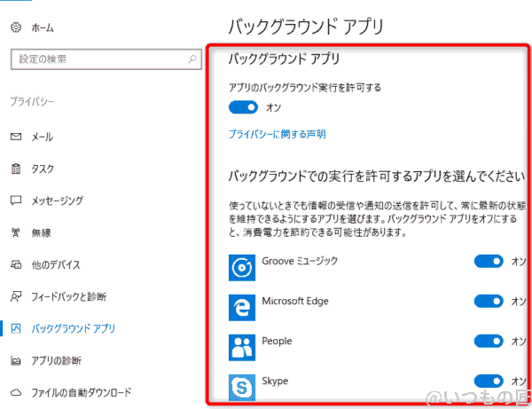
Task: Select タスク in privacy sidebar
Action: point(43,169)
